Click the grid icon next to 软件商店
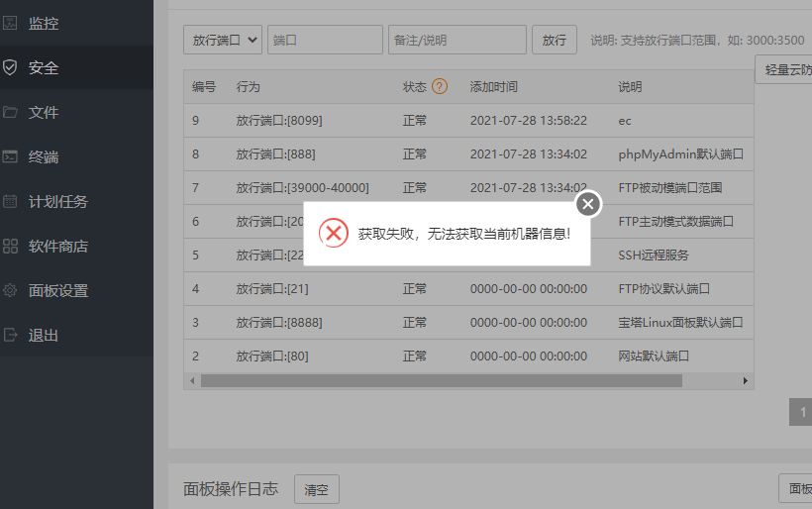The image size is (812, 509). 10,246
